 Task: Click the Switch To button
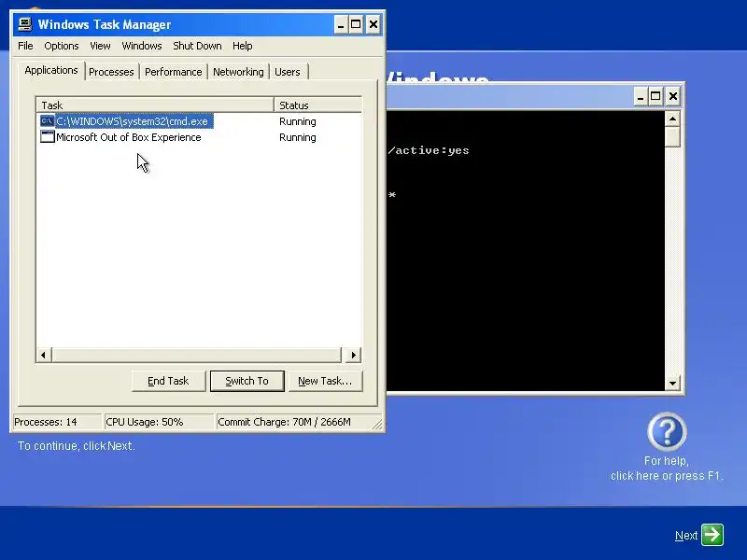tap(247, 381)
